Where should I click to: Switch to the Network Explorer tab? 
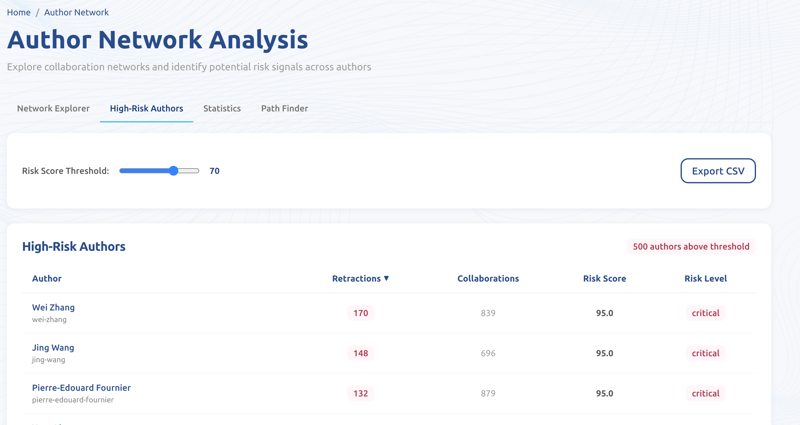click(53, 108)
